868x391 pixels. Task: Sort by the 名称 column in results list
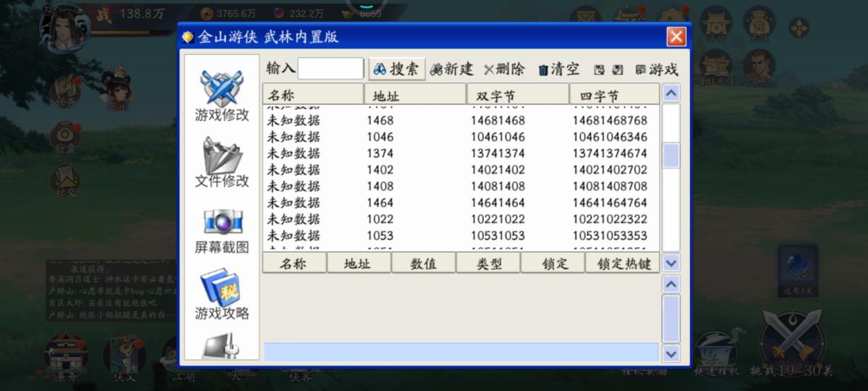pos(313,95)
